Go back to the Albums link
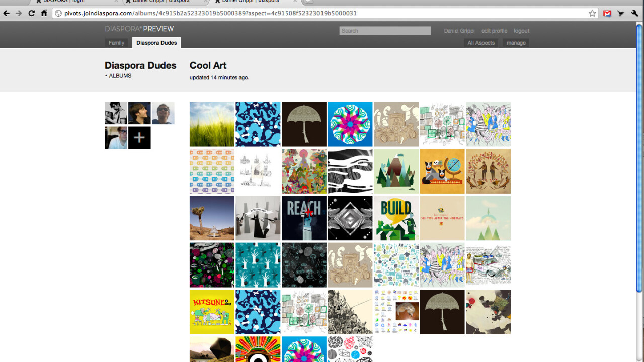This screenshot has height=362, width=644. click(120, 76)
